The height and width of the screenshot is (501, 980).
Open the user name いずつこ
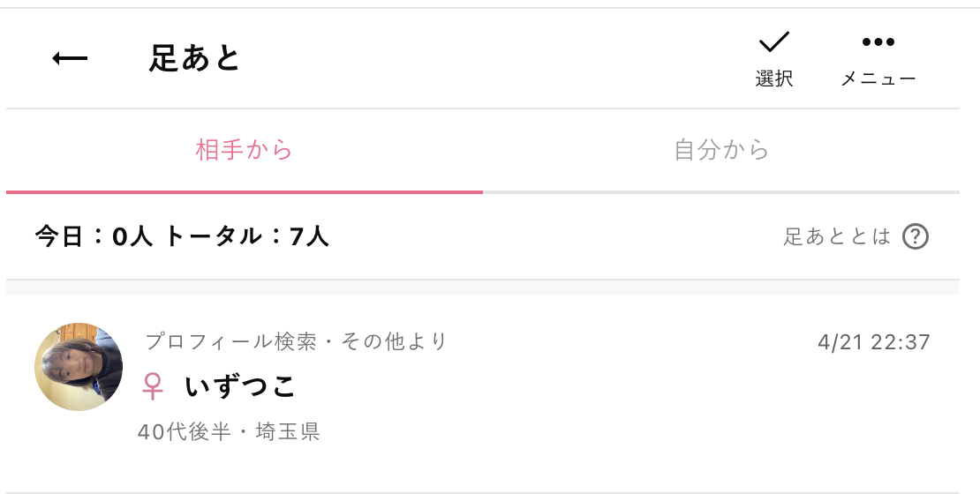(241, 386)
